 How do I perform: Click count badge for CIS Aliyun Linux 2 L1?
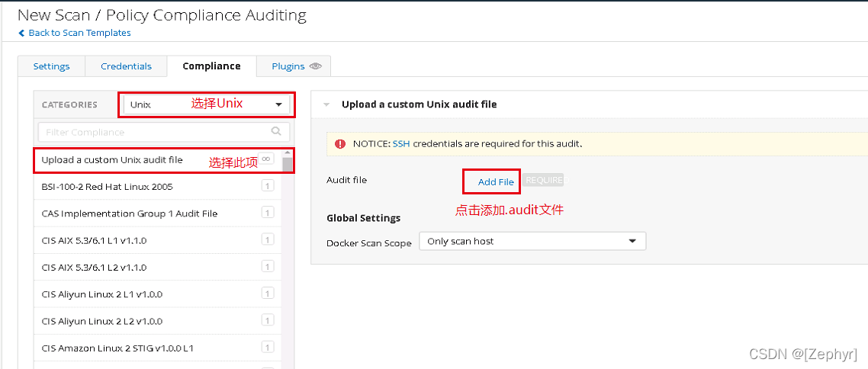coord(267,294)
